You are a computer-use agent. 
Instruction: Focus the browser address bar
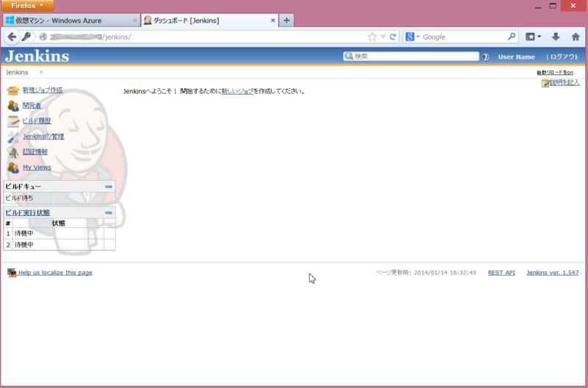(207, 37)
